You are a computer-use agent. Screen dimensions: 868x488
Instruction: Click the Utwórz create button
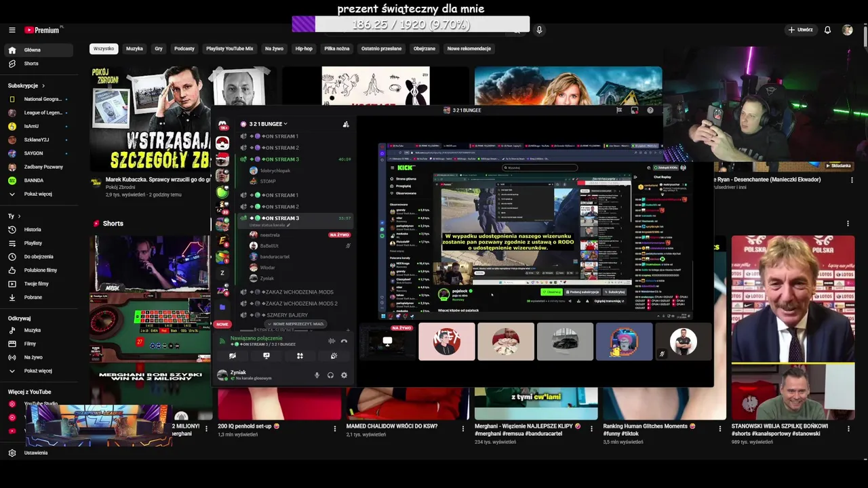point(800,30)
